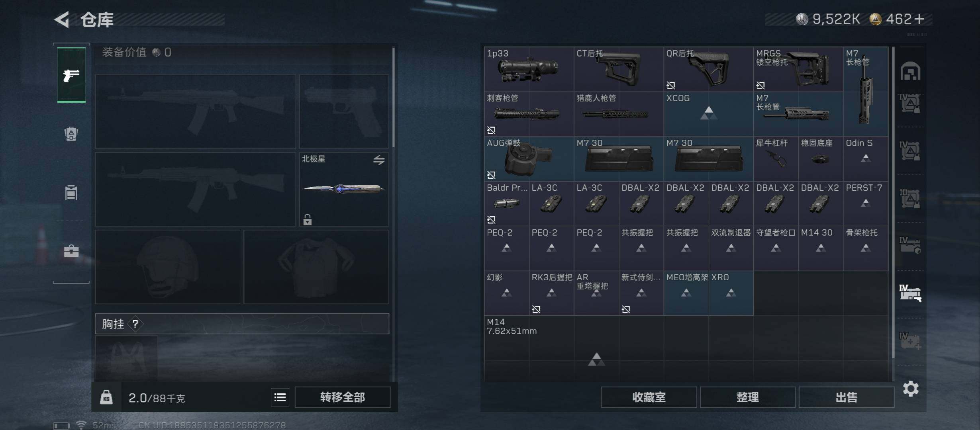Click the 整理 sort button

748,397
